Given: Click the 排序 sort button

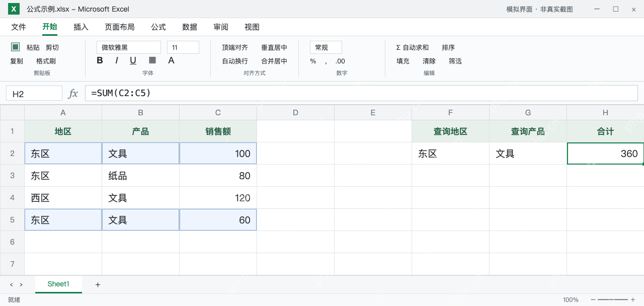Looking at the screenshot, I should coord(448,47).
